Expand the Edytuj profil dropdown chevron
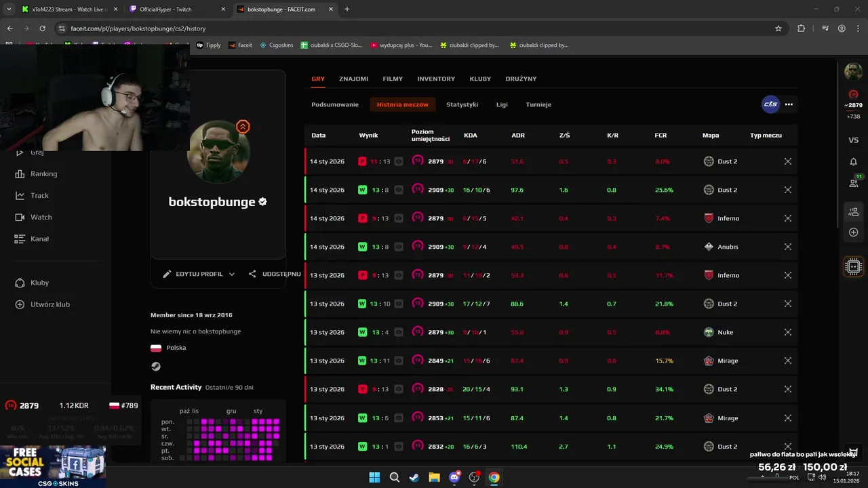The width and height of the screenshot is (868, 488). (x=232, y=274)
